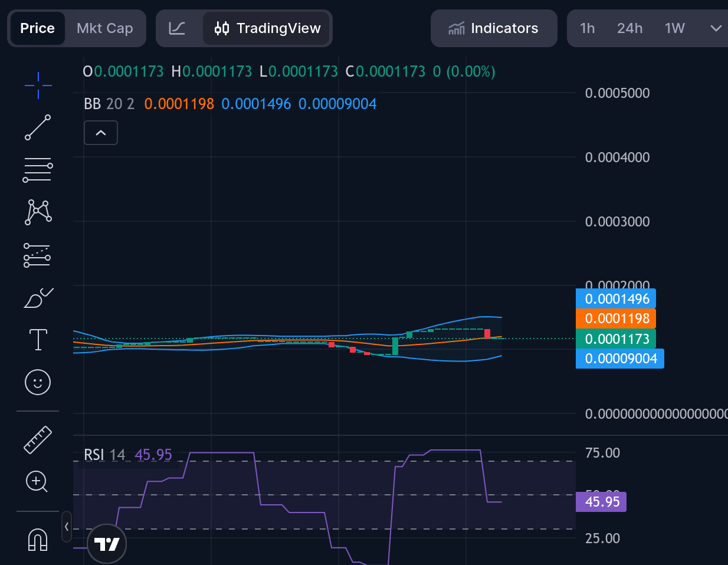Click the purple 45.95 RSI value tag

[x=601, y=502]
